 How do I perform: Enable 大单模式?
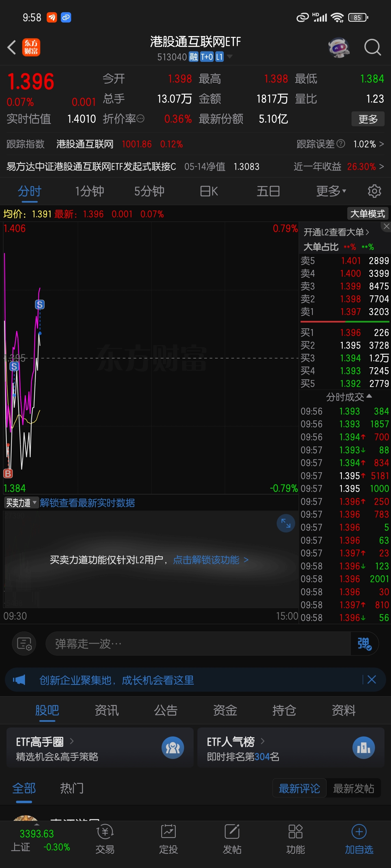368,214
